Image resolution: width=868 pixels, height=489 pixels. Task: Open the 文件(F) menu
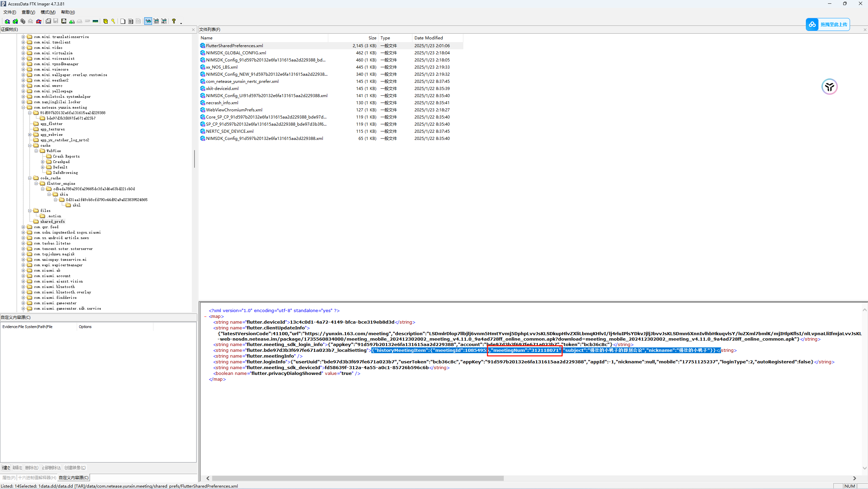[x=10, y=12]
